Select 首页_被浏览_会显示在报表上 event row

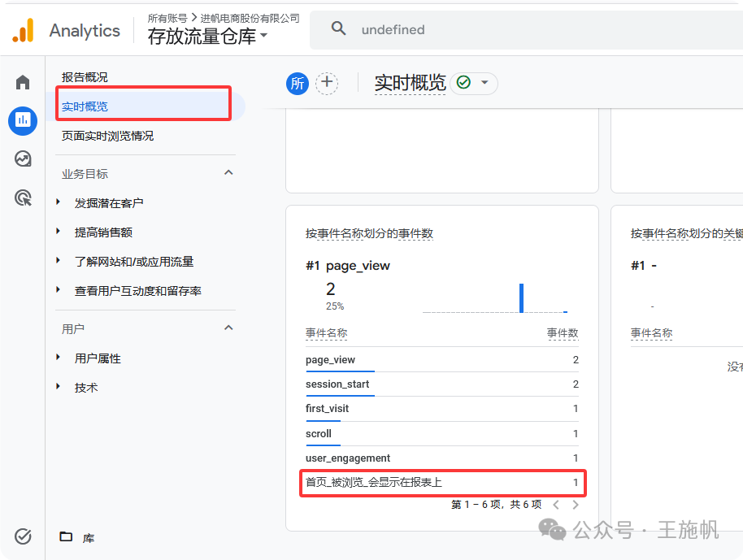pos(441,482)
